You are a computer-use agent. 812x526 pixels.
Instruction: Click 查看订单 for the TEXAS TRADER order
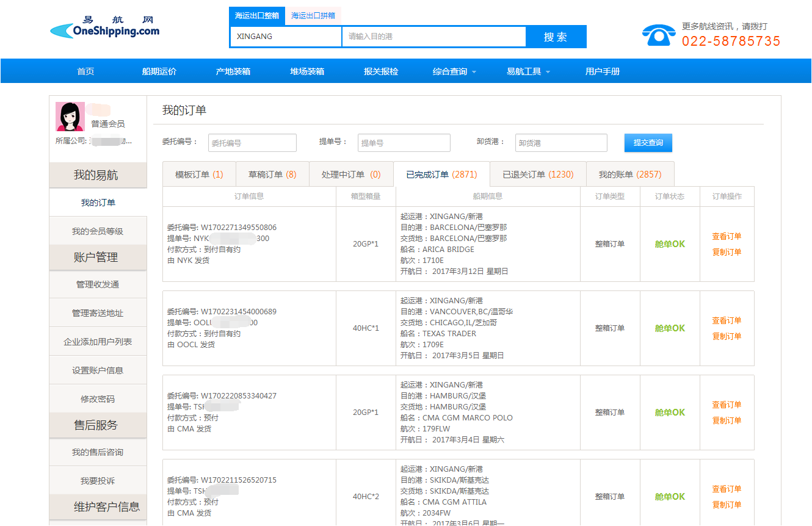pos(727,320)
